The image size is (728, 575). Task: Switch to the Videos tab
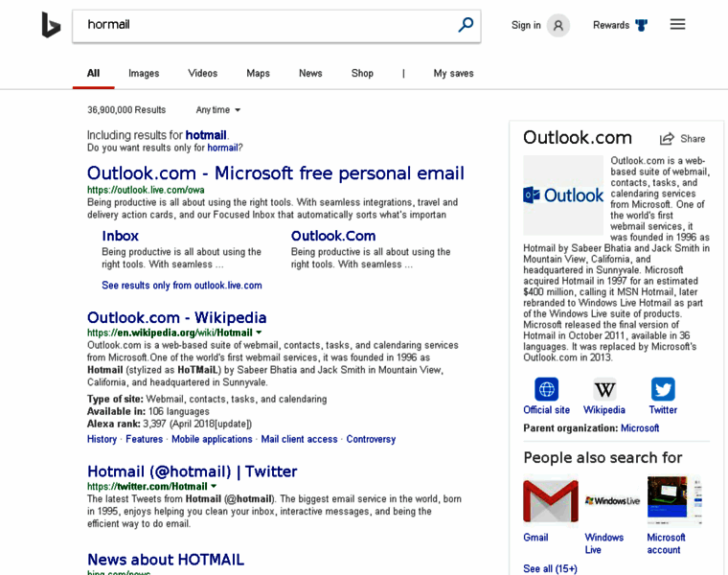[x=202, y=74]
